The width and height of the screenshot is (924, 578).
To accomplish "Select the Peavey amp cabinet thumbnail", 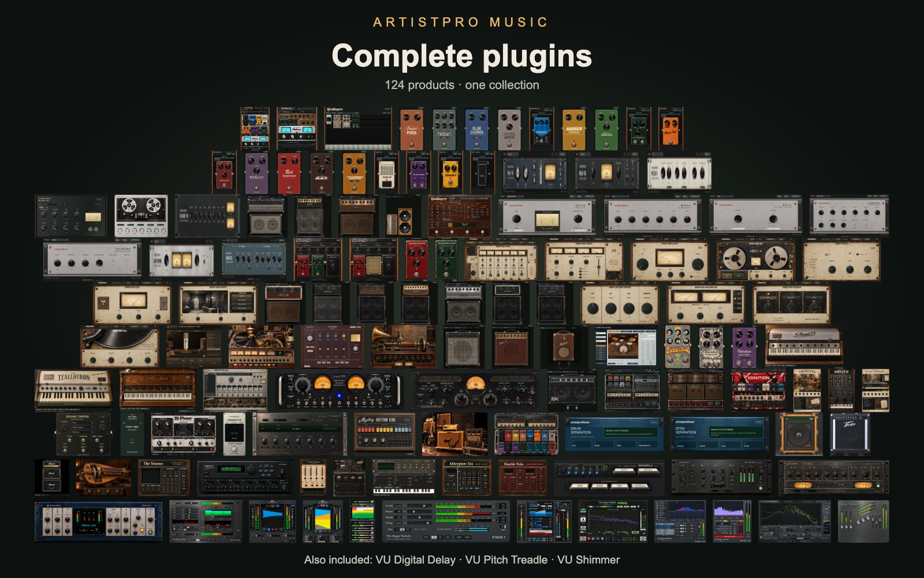I will tap(850, 433).
